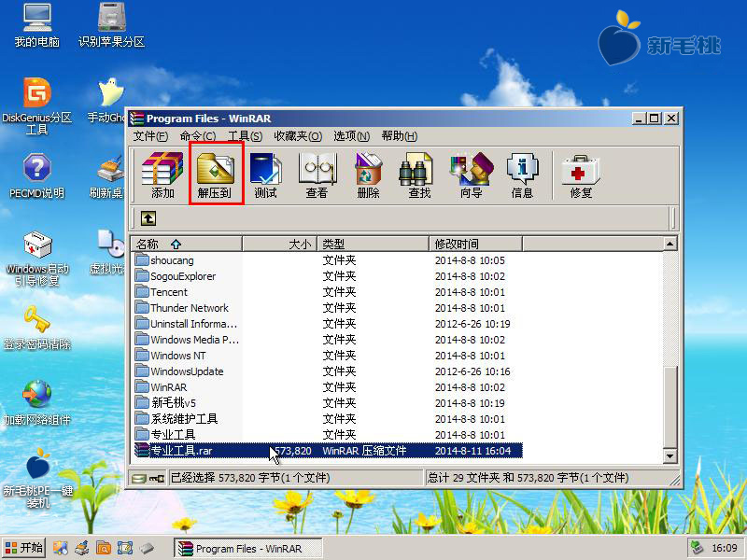Click the key icon in WinRAR status bar
Screen dimensions: 747x560
tap(156, 478)
